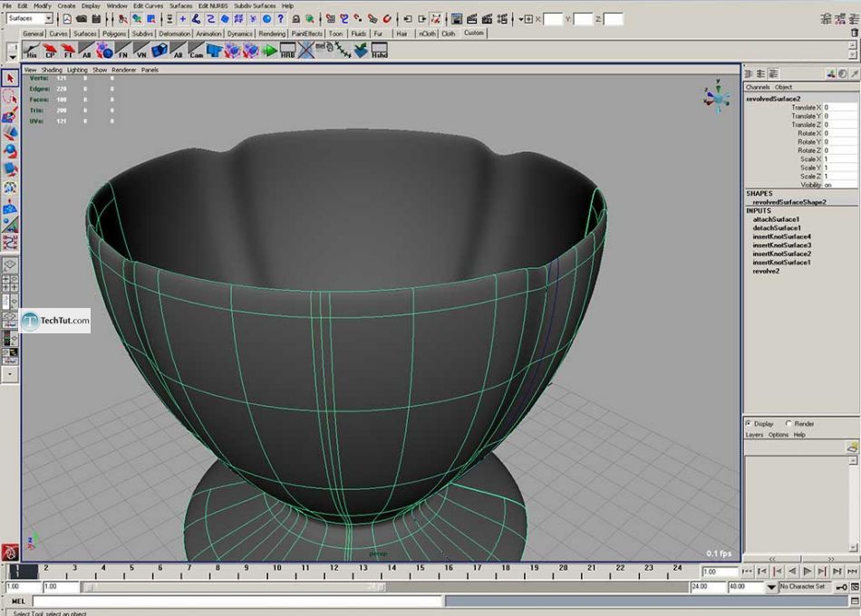
Task: Click the His shelf icon
Action: point(32,52)
